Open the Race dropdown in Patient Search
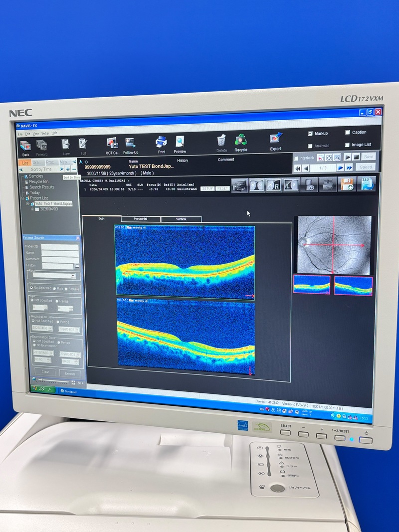The height and width of the screenshot is (532, 399). [x=73, y=275]
